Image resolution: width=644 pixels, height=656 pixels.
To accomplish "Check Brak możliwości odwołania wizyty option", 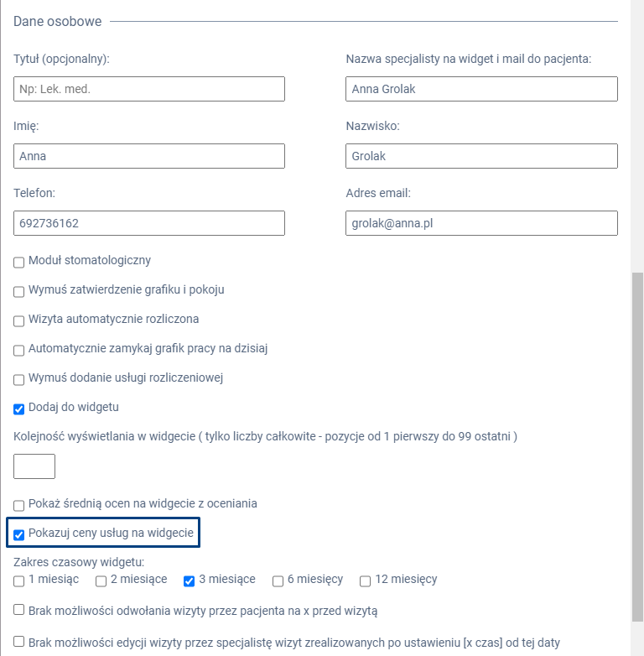I will coord(19,611).
